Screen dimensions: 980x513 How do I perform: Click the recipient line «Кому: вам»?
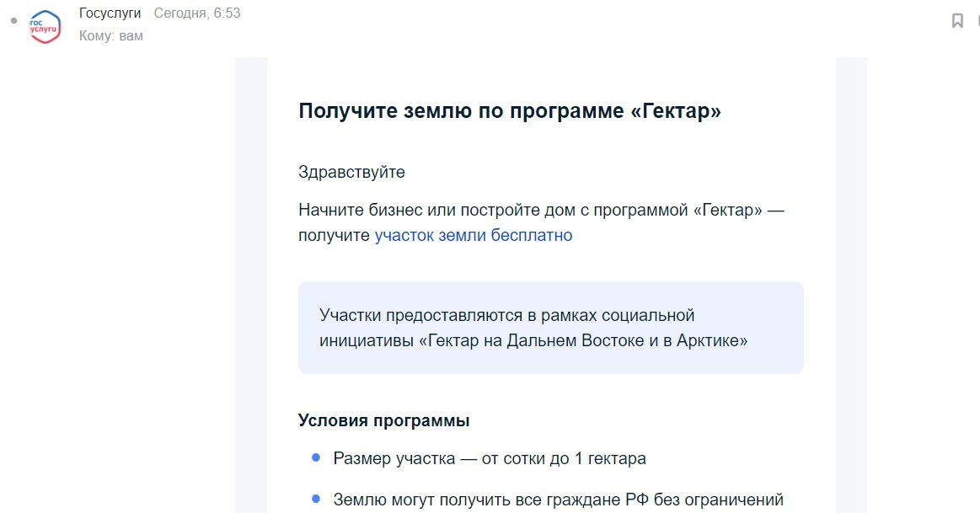tap(110, 36)
